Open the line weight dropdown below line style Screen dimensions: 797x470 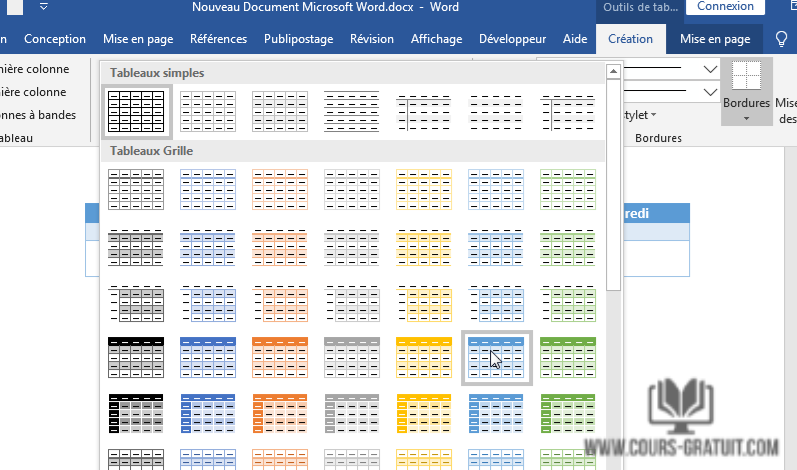(x=710, y=92)
